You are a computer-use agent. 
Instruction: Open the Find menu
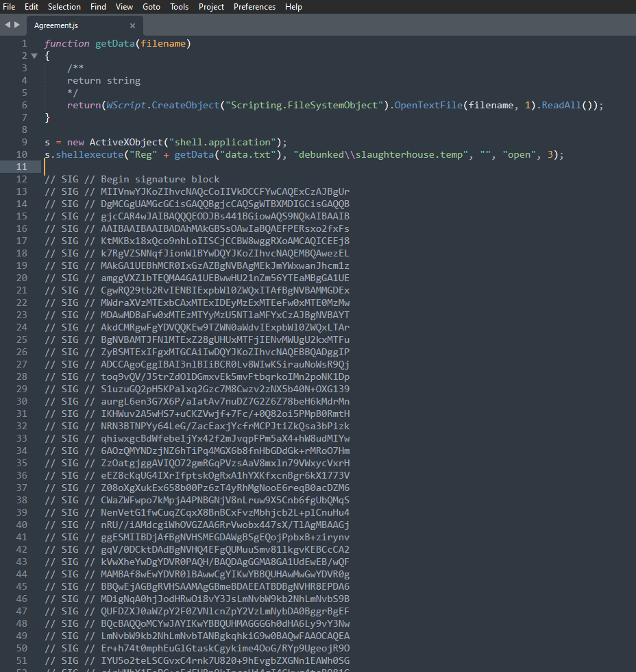point(98,7)
